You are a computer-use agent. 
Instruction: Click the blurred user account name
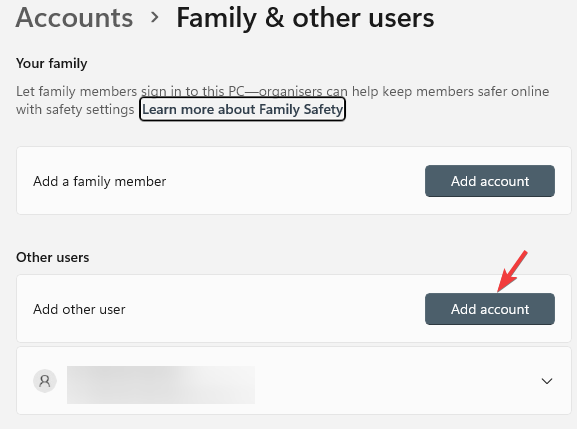click(161, 384)
